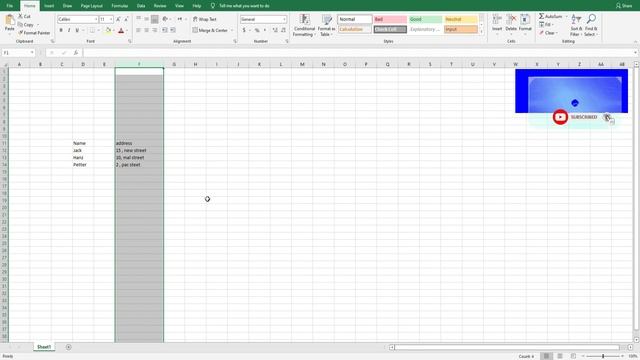Toggle Italic formatting
This screenshot has height=360, width=640.
click(x=69, y=30)
